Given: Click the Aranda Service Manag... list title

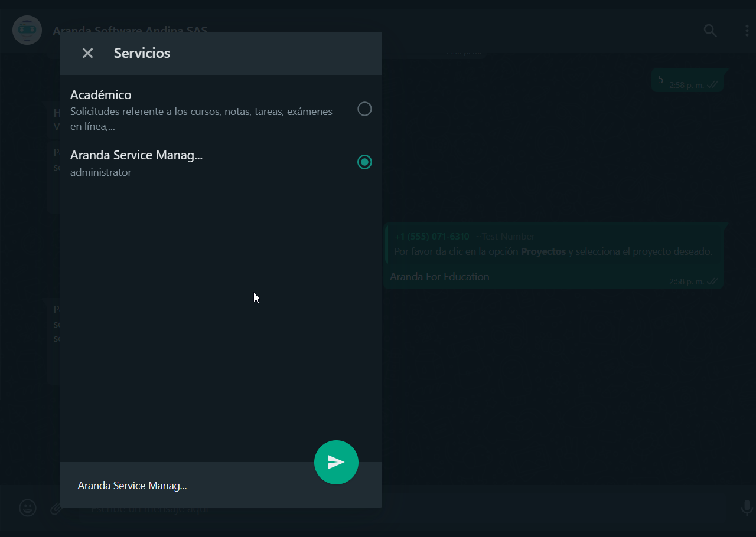Looking at the screenshot, I should point(136,155).
